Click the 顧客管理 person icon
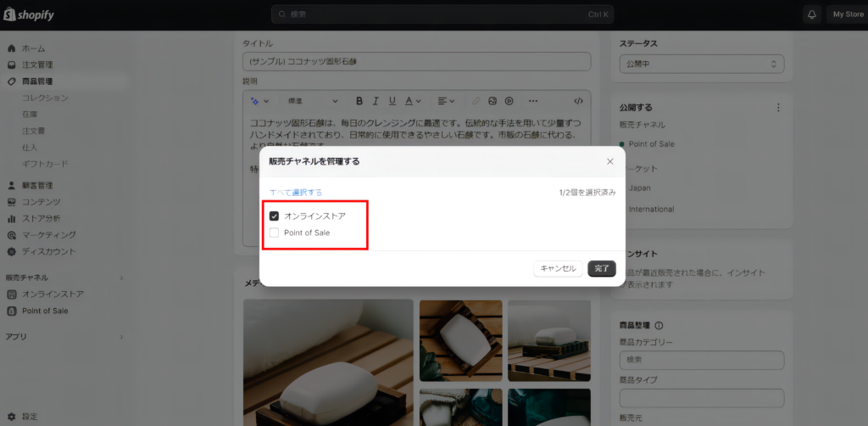 pos(11,186)
